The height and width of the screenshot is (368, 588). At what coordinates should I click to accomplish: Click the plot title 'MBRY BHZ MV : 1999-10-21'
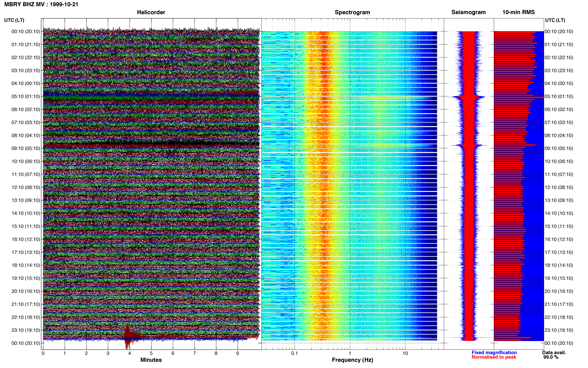coord(41,4)
